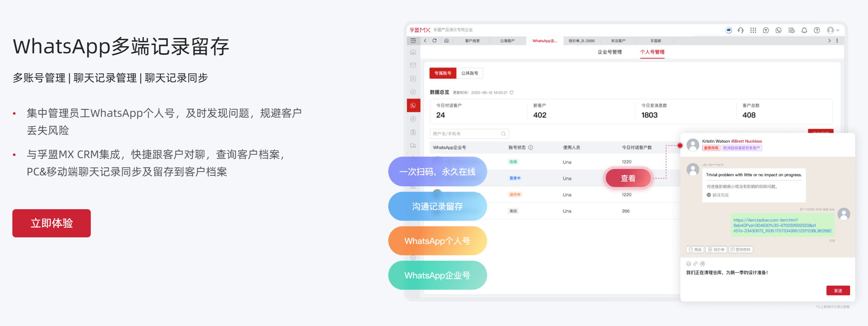Open sidebar compass icon

coord(413,92)
